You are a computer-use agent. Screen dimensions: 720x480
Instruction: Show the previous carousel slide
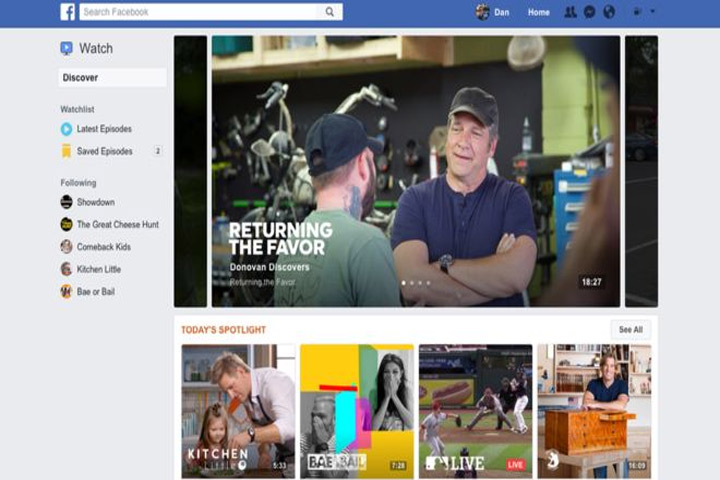pyautogui.click(x=191, y=171)
